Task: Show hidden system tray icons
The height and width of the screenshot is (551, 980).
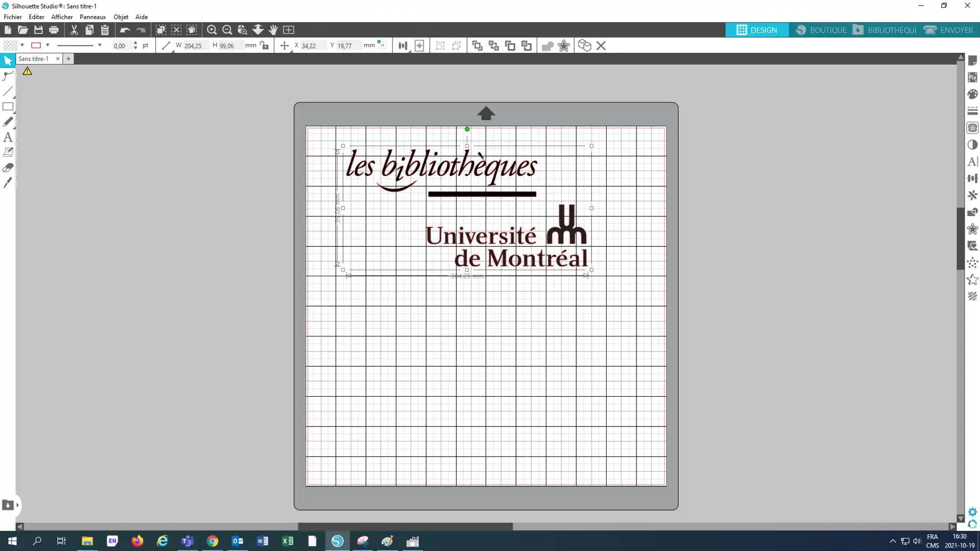Action: pos(893,541)
